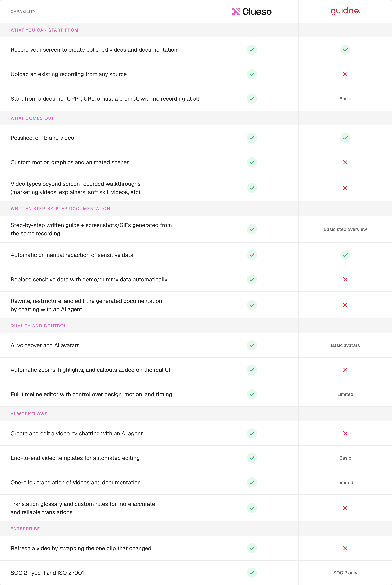Viewport: 392px width, 585px height.
Task: Click guidde red X for Custom motion graphics
Action: pos(345,162)
